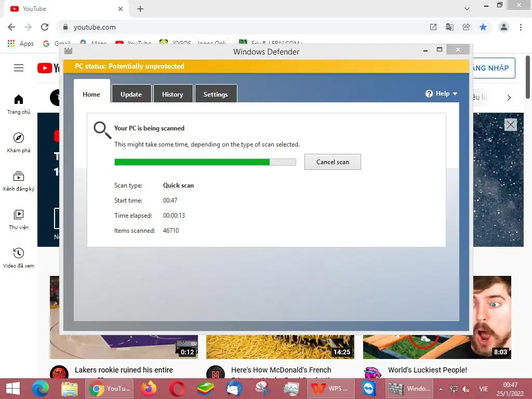This screenshot has height=399, width=532.
Task: Click the scan progress bar
Action: click(x=205, y=162)
